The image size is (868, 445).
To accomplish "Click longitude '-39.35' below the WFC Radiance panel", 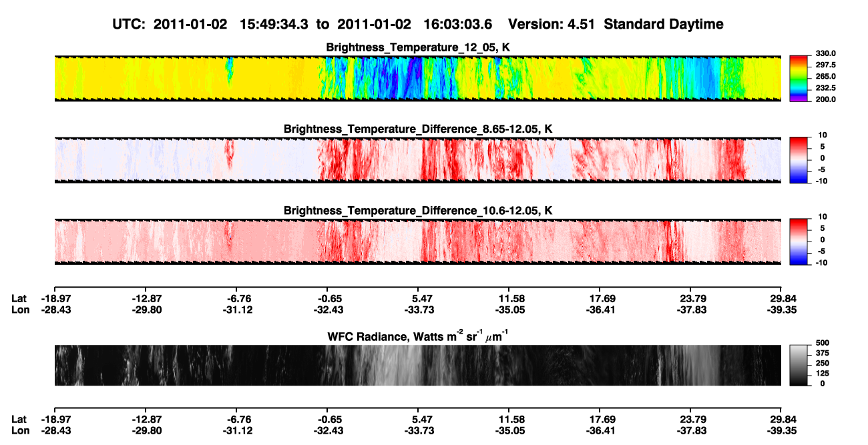I will [x=781, y=430].
